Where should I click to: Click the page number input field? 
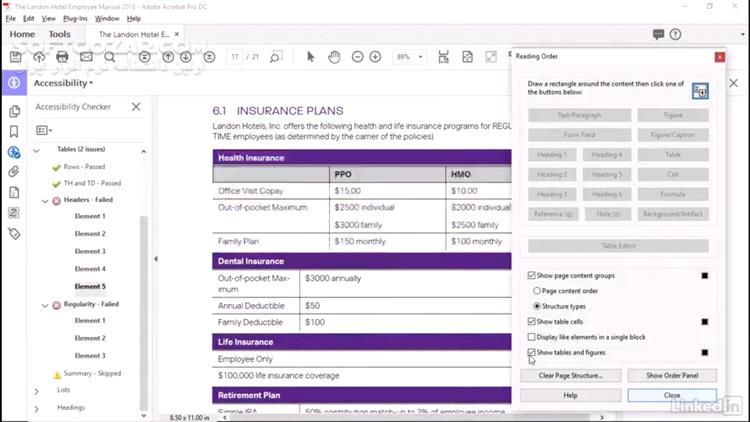click(x=234, y=57)
